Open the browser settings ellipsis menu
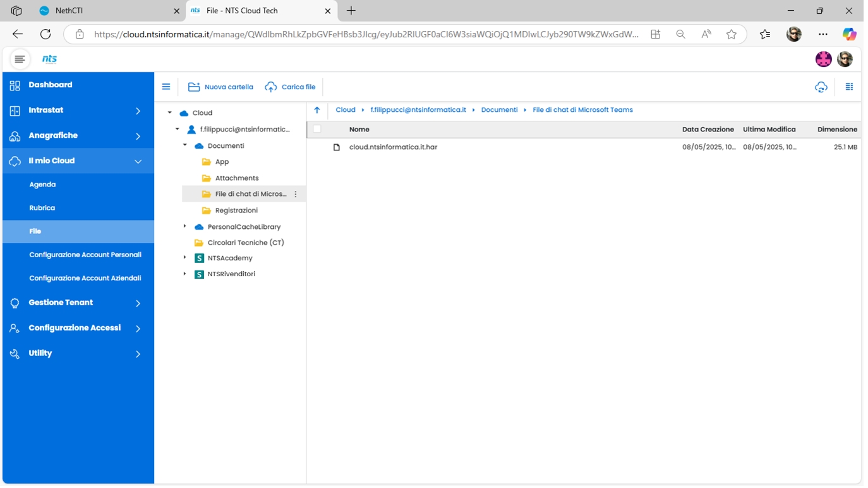This screenshot has height=488, width=868. coord(823,34)
